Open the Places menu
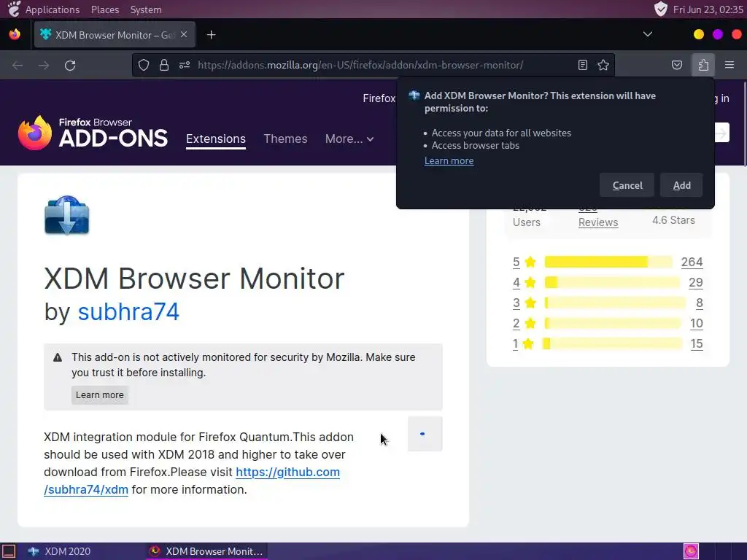This screenshot has height=560, width=747. coord(105,9)
